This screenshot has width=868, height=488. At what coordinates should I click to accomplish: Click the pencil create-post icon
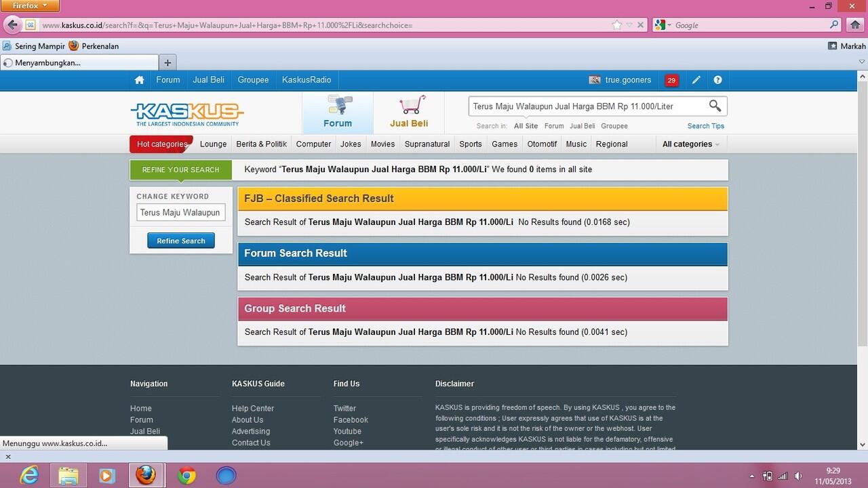(x=696, y=80)
